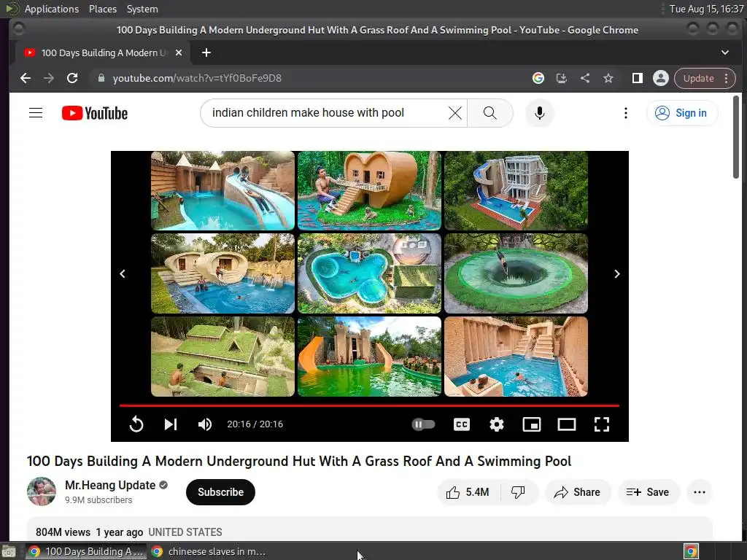This screenshot has height=560, width=747.
Task: Play the water slide pool thumbnail
Action: 222,190
